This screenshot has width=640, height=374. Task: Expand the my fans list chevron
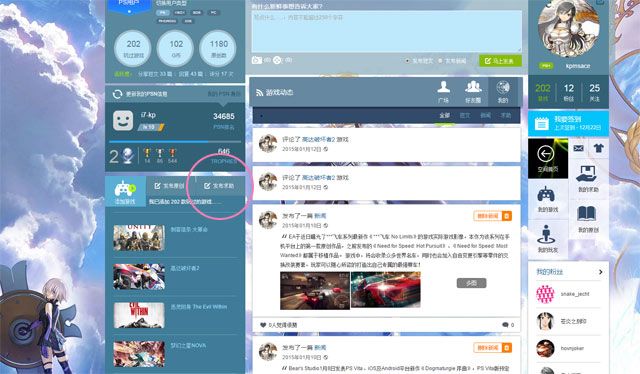(x=600, y=272)
